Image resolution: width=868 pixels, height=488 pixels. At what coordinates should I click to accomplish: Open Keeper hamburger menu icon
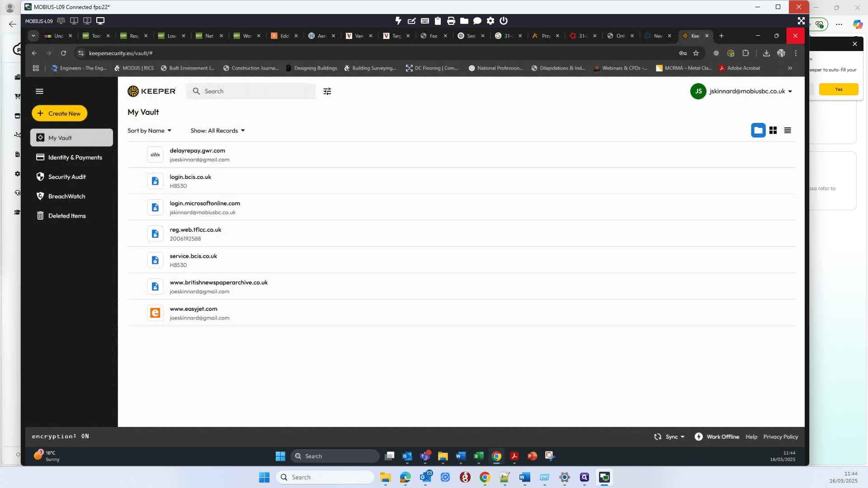point(39,91)
